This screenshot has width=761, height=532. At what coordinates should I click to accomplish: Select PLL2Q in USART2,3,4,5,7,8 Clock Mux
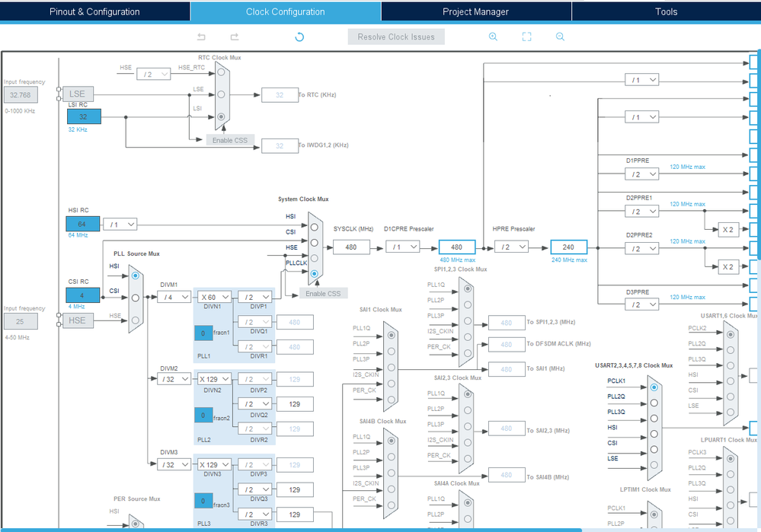pos(654,403)
